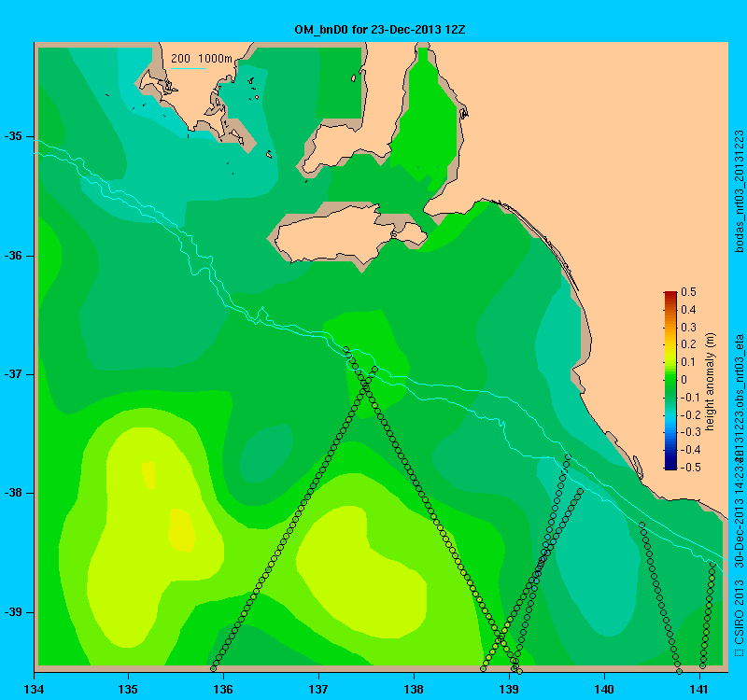
Task: Click the 140 longitude tick label
Action: [x=604, y=689]
